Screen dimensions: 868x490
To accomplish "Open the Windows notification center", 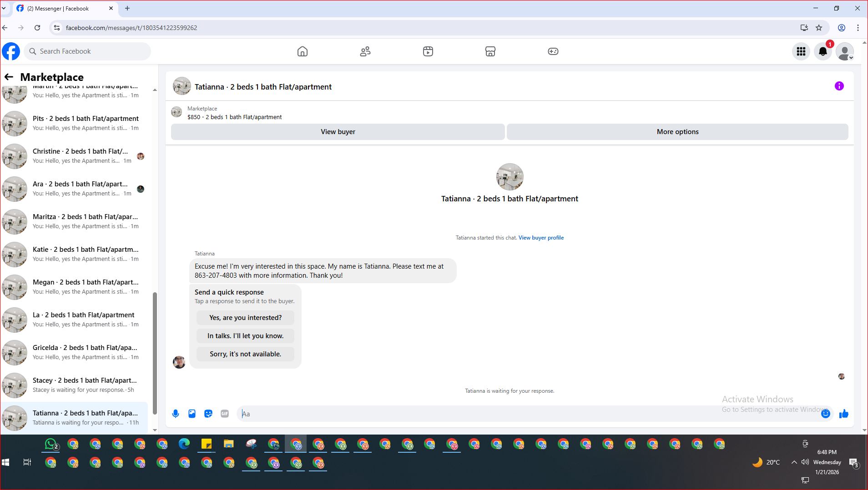I will click(x=853, y=463).
